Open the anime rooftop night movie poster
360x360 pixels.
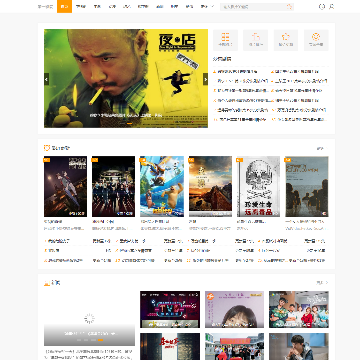[x=65, y=187]
